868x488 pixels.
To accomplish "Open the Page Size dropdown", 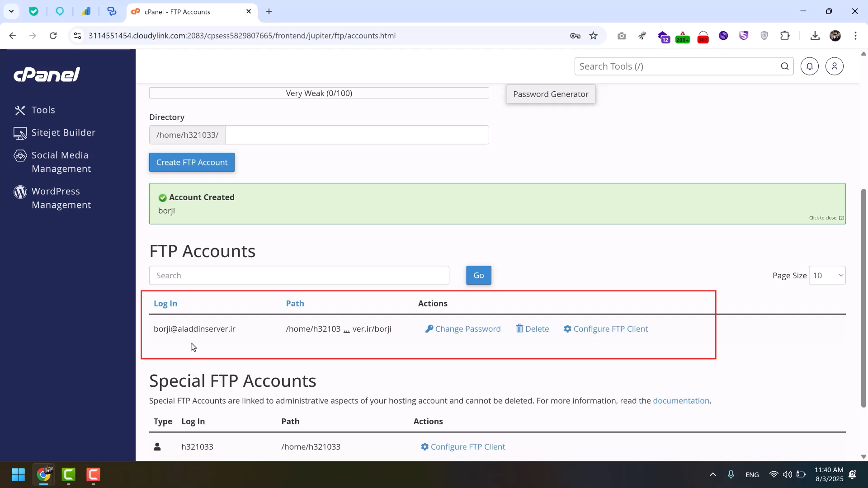I will (827, 275).
